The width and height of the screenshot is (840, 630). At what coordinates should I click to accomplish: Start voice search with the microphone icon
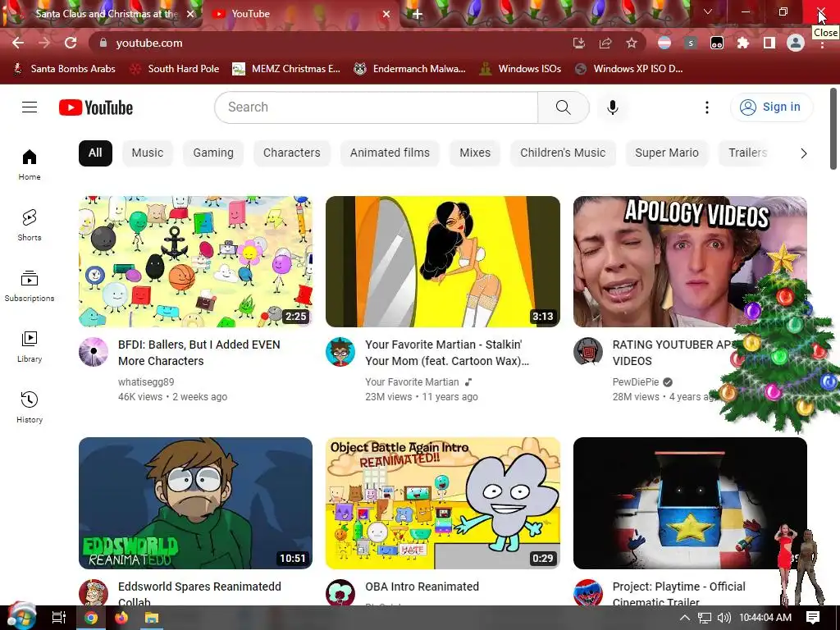pyautogui.click(x=612, y=107)
